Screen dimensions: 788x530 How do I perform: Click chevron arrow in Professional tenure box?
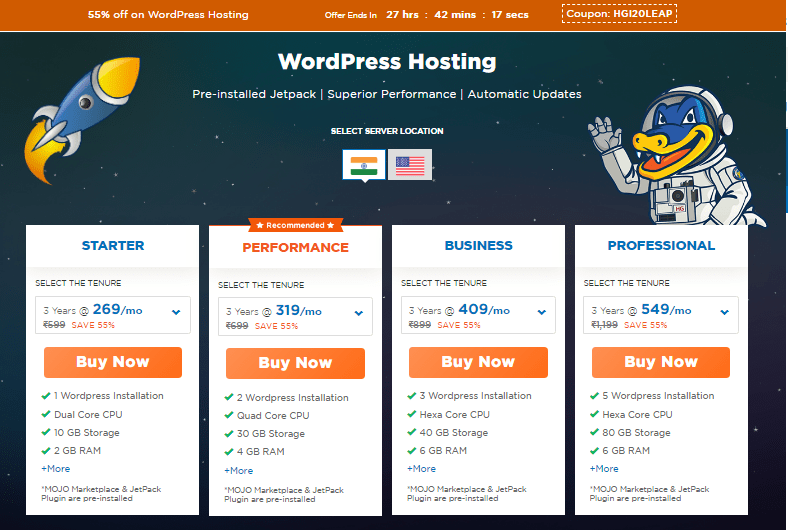[725, 312]
